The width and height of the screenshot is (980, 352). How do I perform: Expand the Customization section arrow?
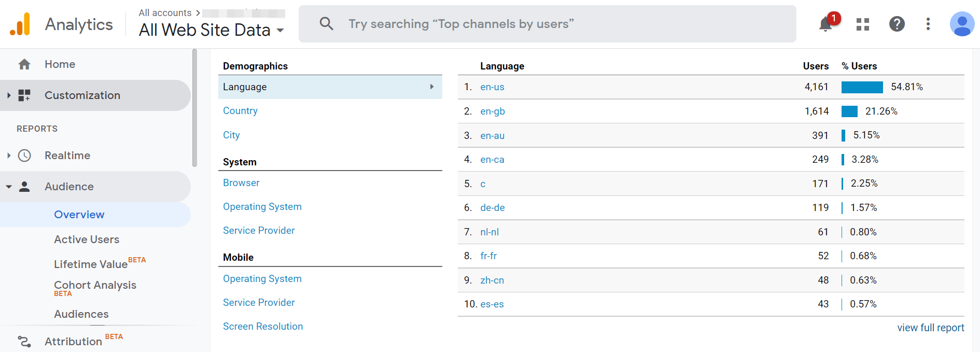(8, 95)
